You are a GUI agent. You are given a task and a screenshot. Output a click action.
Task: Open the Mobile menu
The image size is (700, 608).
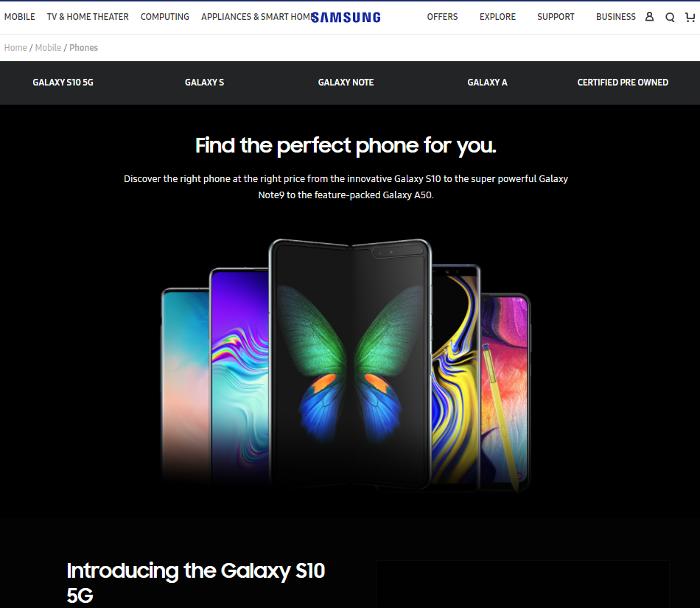20,17
